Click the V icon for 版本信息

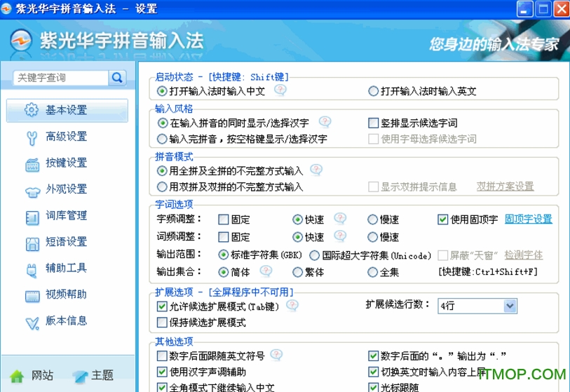point(32,323)
